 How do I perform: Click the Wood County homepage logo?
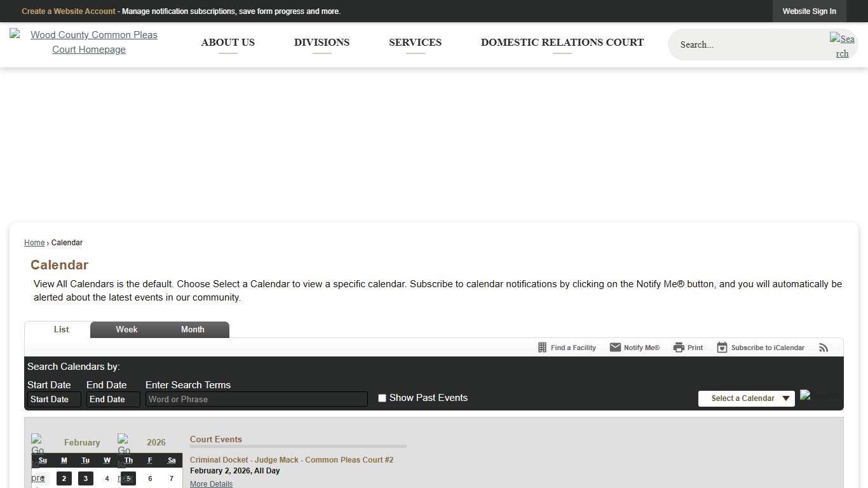point(88,42)
